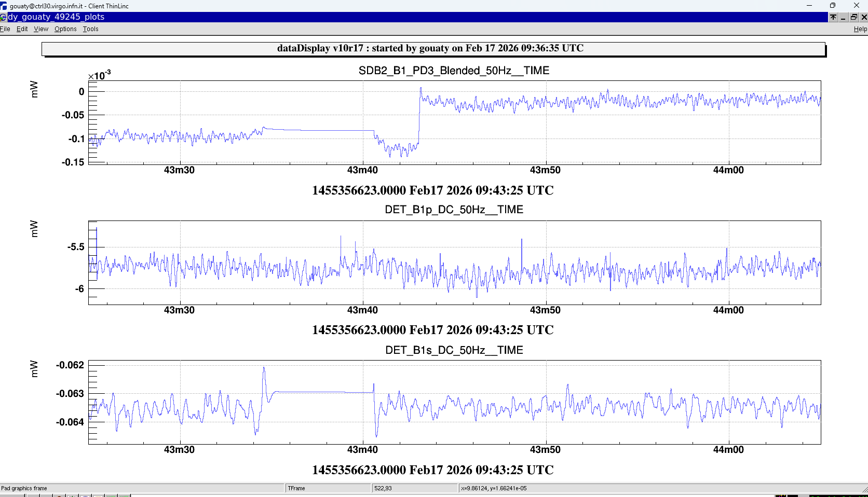Open the Options menu

(65, 29)
